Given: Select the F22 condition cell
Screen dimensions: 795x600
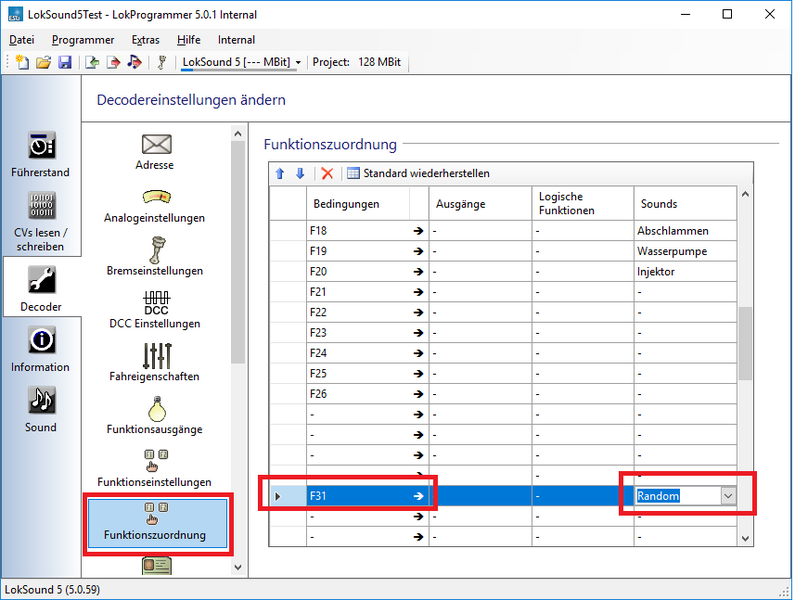Looking at the screenshot, I should 368,312.
